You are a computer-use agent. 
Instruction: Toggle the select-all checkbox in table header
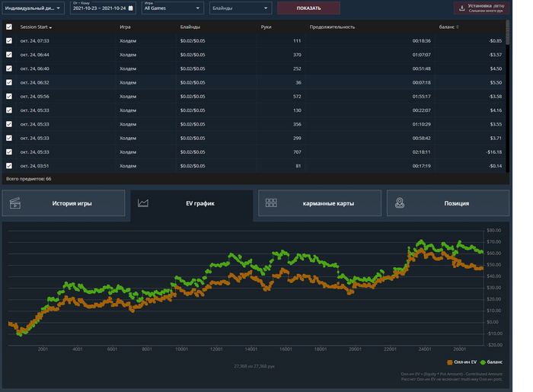point(9,27)
